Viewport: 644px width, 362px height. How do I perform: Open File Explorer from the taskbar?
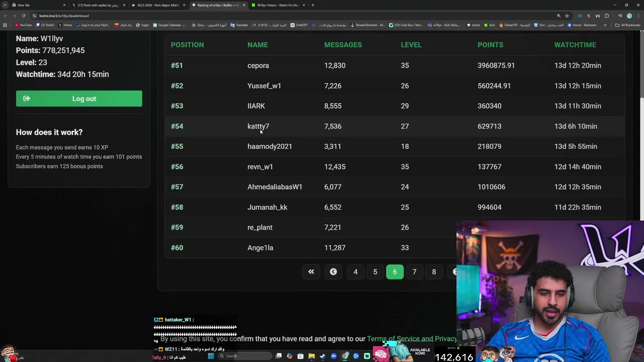[x=311, y=356]
